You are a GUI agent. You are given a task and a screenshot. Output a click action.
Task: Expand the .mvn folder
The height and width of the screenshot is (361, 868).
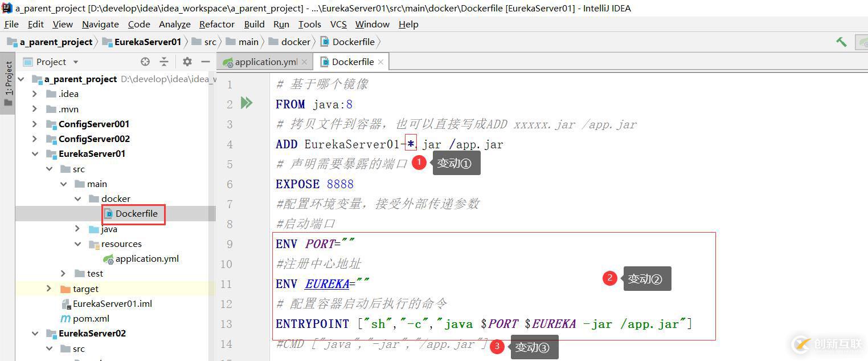35,109
